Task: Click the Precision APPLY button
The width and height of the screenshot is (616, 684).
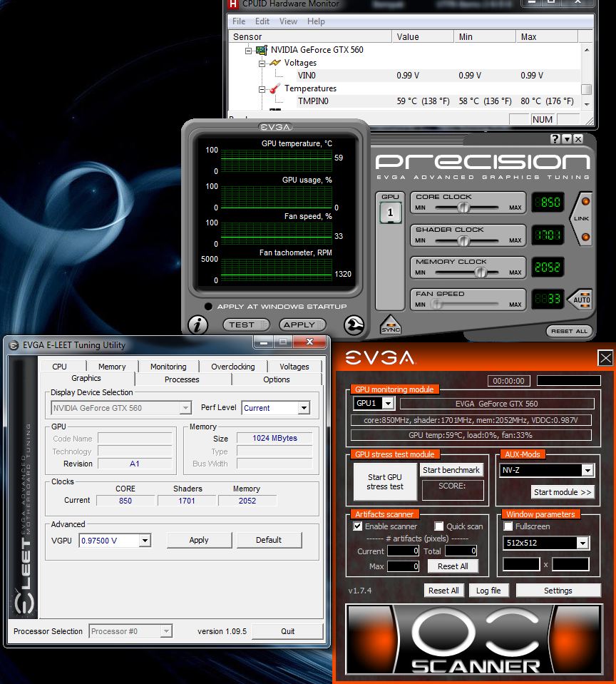Action: [303, 325]
